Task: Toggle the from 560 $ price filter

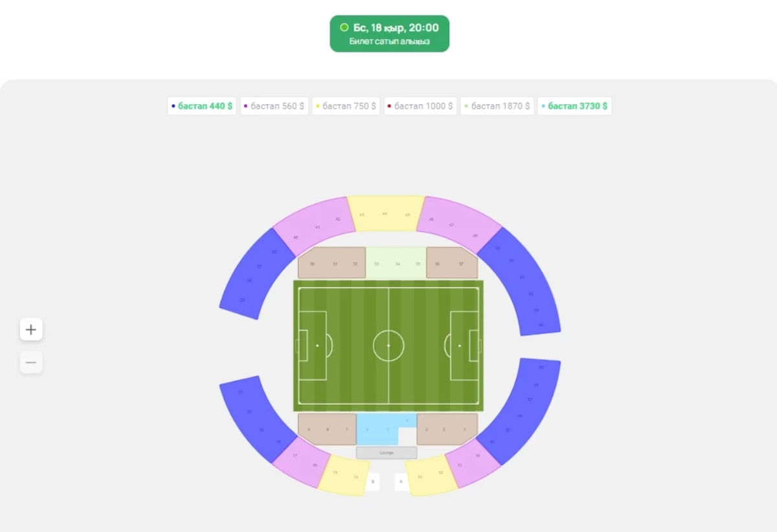Action: (274, 106)
